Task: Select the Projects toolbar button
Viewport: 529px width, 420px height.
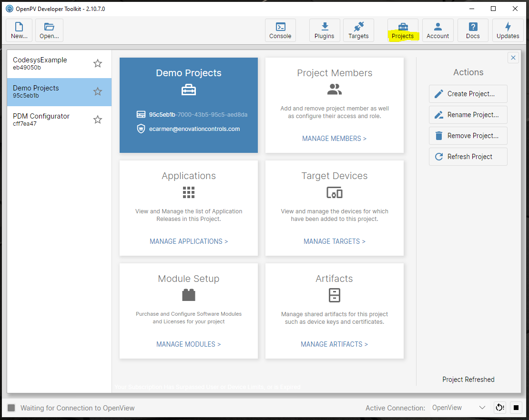Action: (403, 30)
